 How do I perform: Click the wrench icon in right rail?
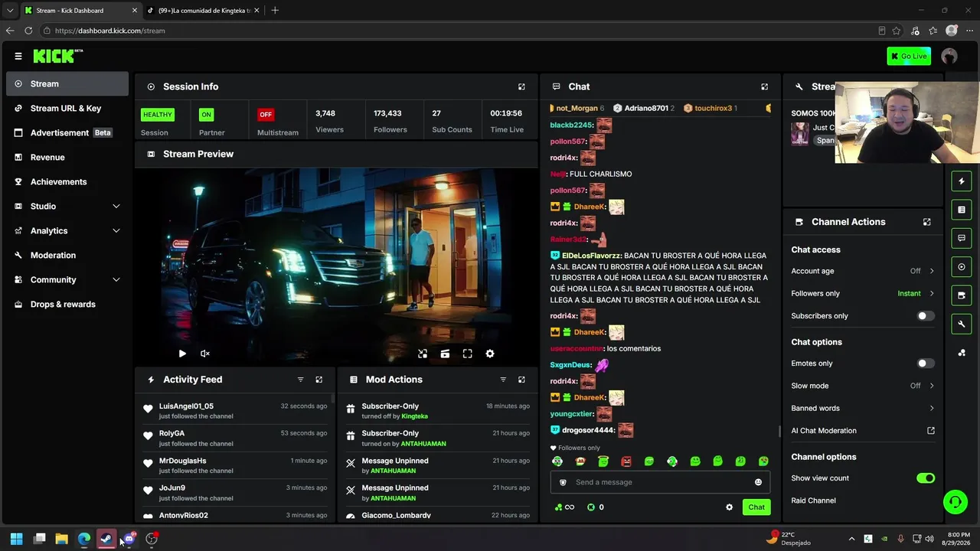[962, 324]
